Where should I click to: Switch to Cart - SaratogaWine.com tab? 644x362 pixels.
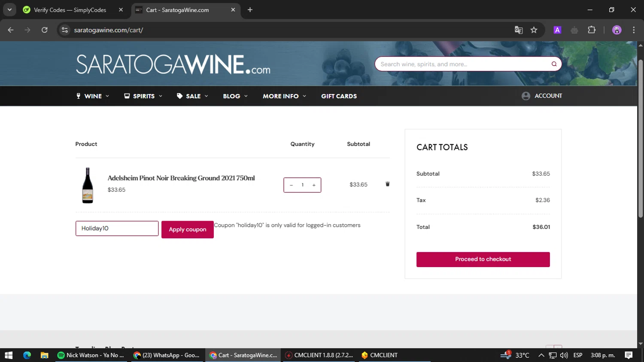pos(177,10)
